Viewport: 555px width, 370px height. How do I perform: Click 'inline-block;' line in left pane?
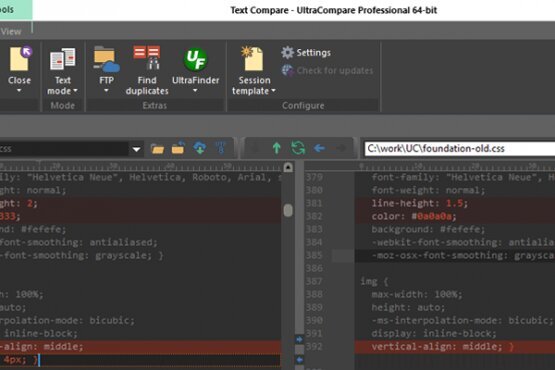click(41, 334)
